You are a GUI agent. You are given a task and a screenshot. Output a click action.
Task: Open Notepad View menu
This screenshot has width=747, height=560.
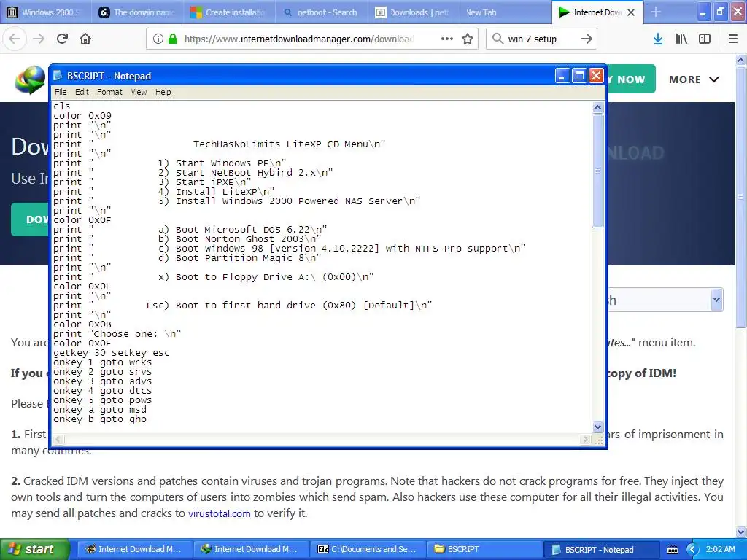139,92
